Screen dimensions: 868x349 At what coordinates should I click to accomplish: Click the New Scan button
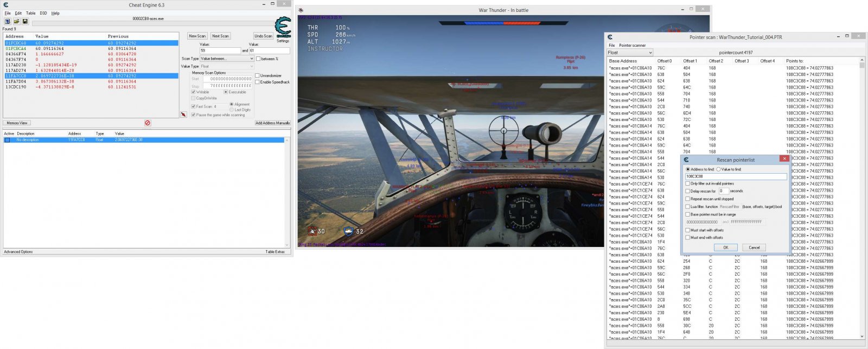tap(197, 36)
